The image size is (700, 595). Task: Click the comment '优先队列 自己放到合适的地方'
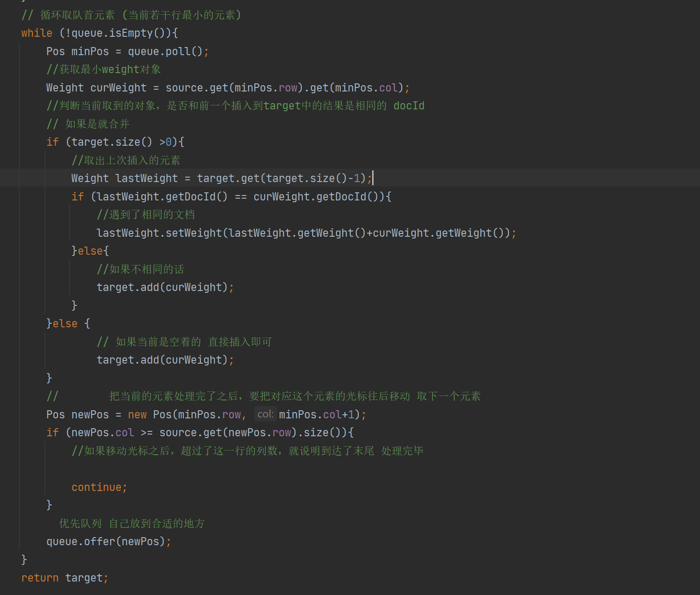click(x=132, y=524)
